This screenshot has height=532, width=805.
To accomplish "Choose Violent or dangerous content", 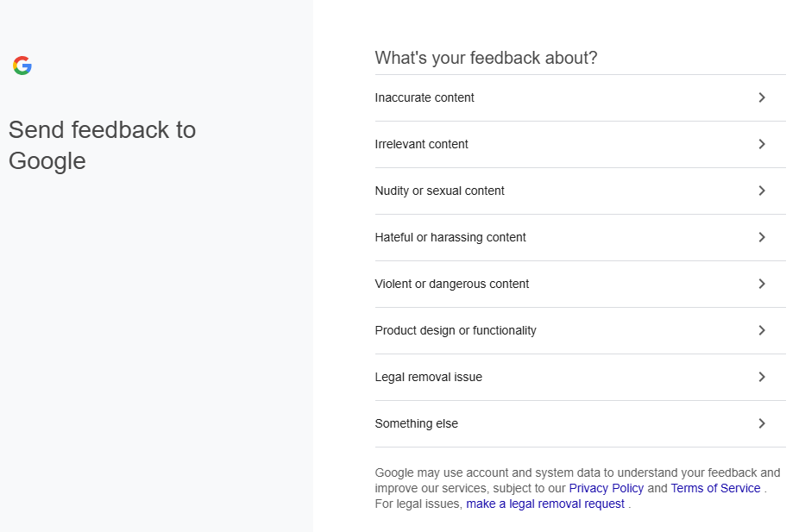I will [452, 284].
